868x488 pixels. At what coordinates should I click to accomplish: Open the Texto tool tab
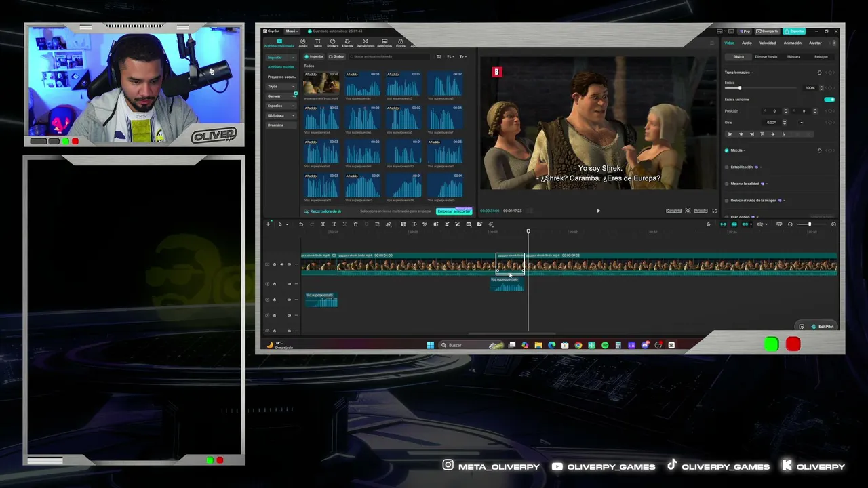tap(317, 43)
